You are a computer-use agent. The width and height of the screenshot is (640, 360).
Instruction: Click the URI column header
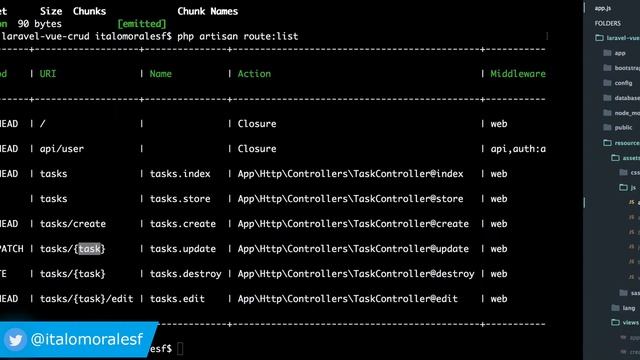tap(48, 74)
